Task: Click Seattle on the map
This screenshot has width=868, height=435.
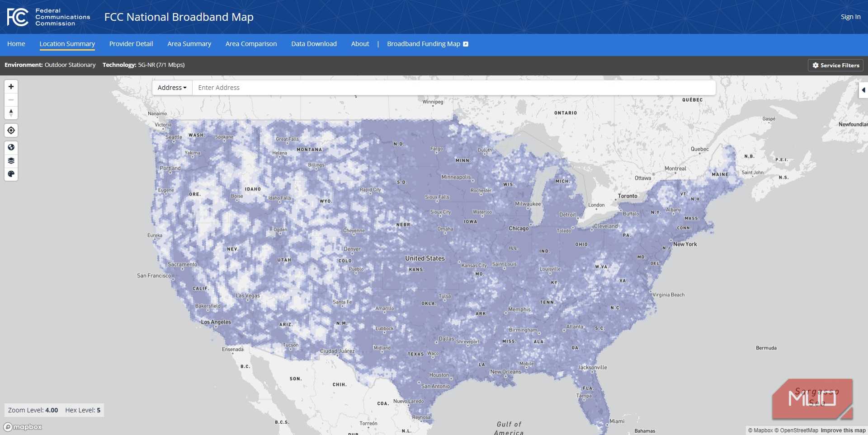Action: (x=174, y=137)
